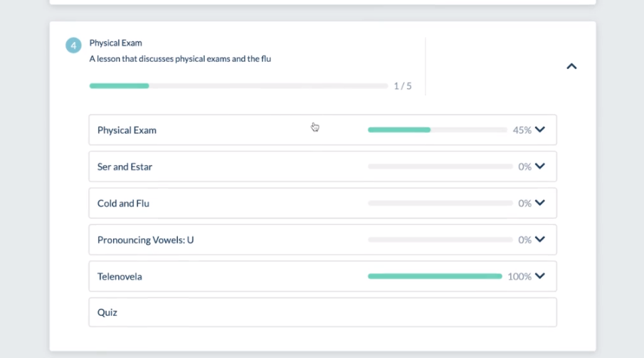Click the Telenovela 100% progress bar

point(435,276)
